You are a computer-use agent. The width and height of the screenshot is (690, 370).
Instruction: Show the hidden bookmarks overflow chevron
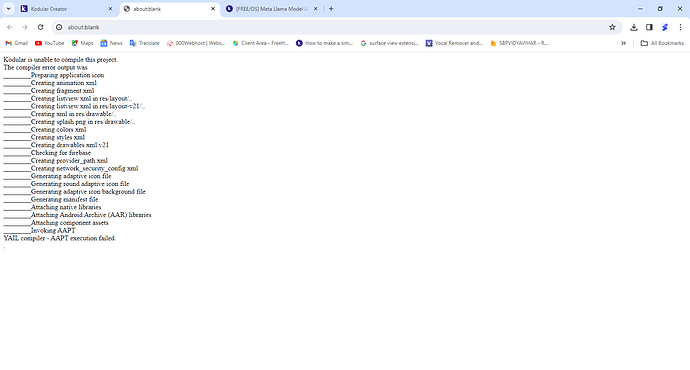(623, 43)
